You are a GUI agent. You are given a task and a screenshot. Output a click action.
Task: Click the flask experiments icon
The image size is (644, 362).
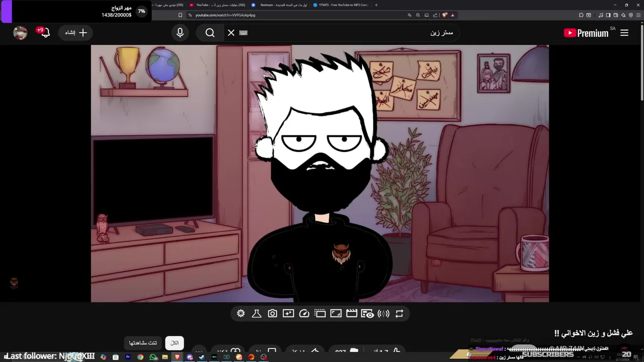click(x=257, y=314)
